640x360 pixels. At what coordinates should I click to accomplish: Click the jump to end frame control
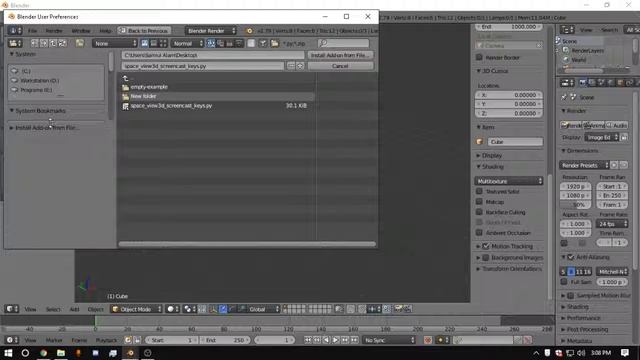[354, 340]
